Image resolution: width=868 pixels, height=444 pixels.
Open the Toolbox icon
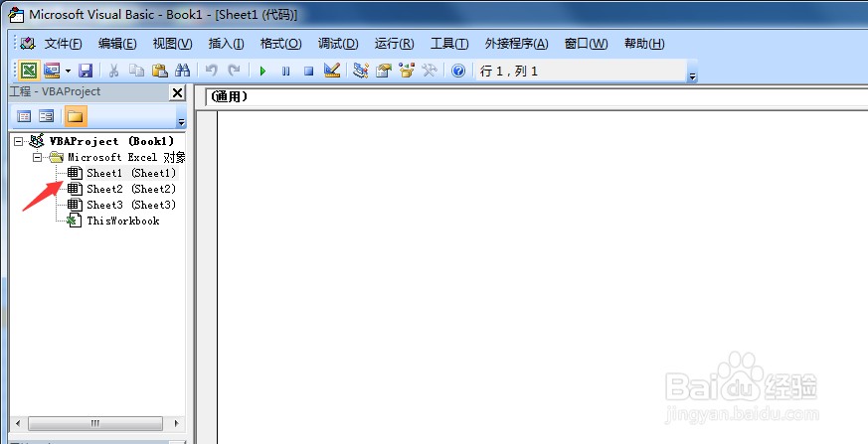tap(429, 71)
